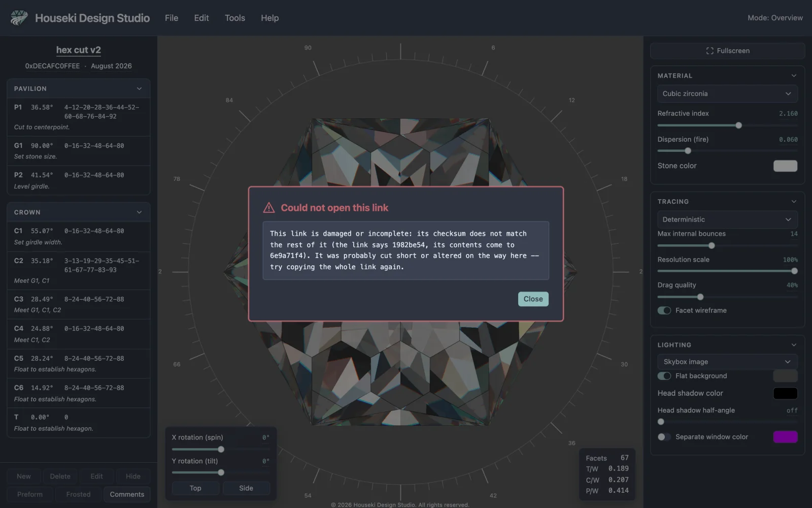Viewport: 812px width, 508px height.
Task: Click the X rotation (spin) slider handle
Action: (221, 450)
